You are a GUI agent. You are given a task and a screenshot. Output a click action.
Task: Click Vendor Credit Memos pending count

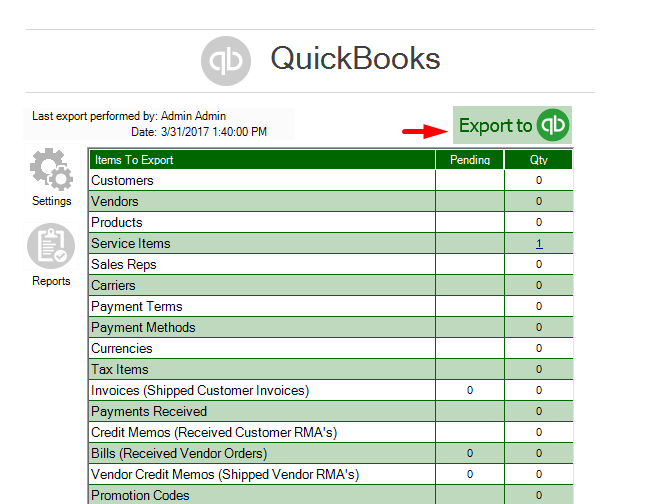470,475
